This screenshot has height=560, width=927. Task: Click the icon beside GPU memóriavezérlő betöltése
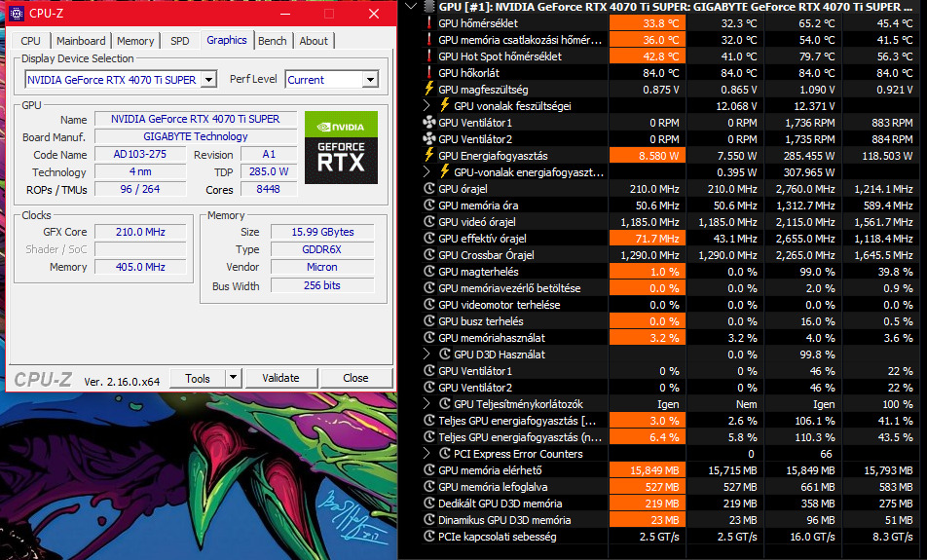point(429,288)
